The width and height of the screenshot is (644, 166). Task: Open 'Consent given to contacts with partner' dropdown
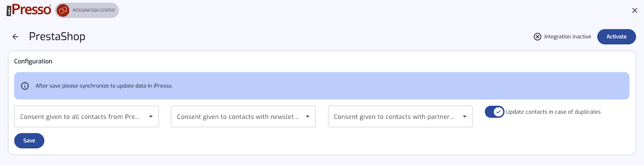coord(394,116)
